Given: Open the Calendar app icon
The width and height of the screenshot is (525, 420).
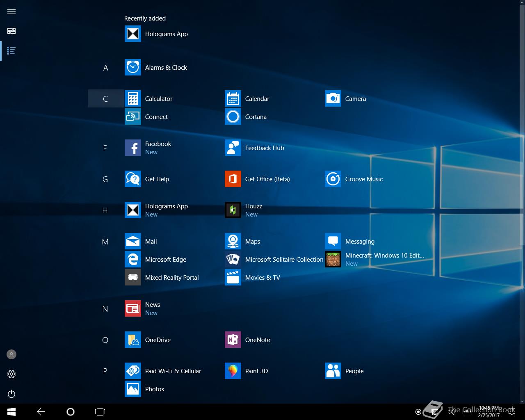Looking at the screenshot, I should (233, 98).
